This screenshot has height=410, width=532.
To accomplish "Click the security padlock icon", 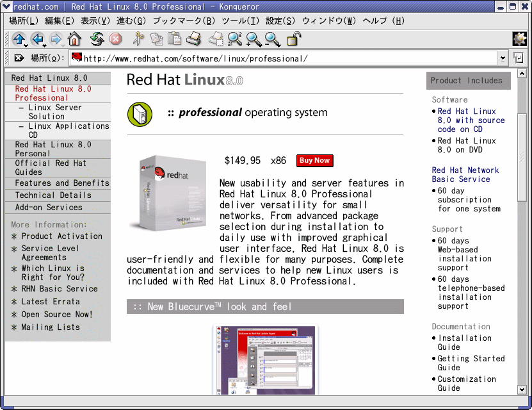I will (294, 38).
